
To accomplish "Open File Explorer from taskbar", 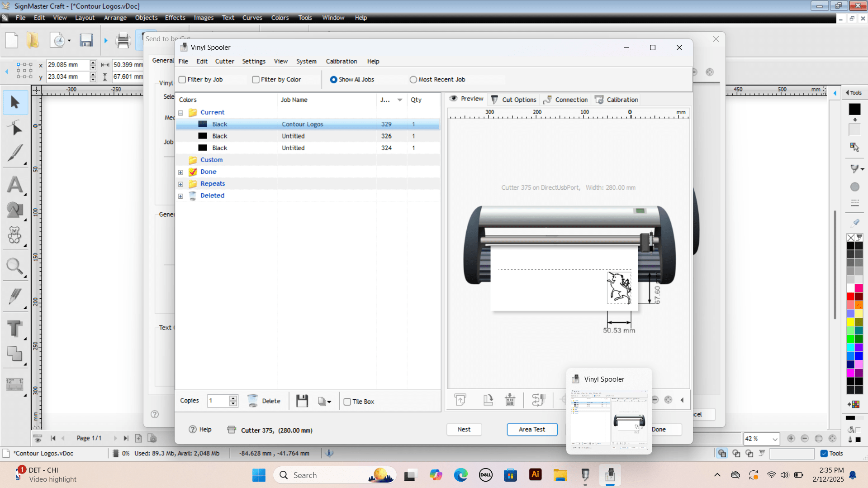I will tap(560, 475).
